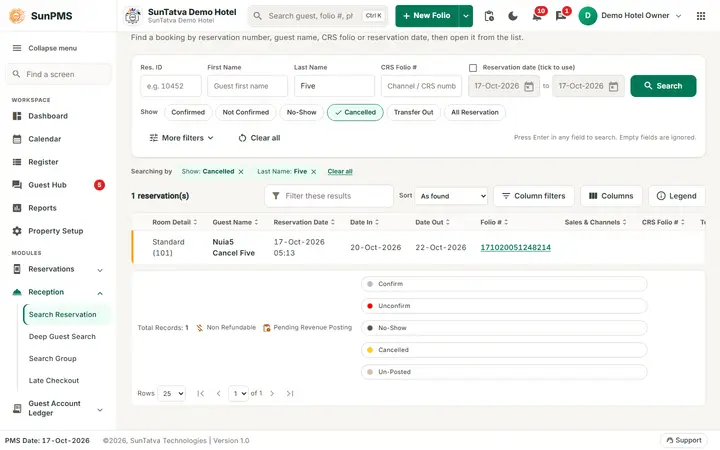720x450 pixels.
Task: Click the Last Name field containing Five
Action: (334, 86)
